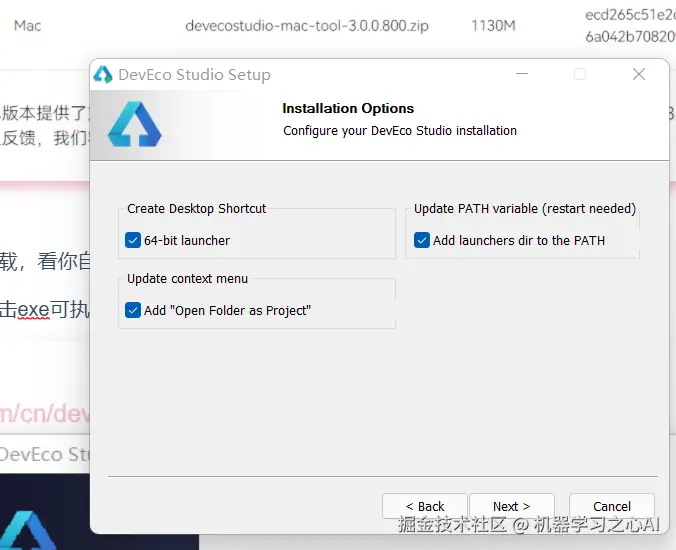Go to the previous step with Back
Image resolution: width=676 pixels, height=550 pixels.
pyautogui.click(x=425, y=506)
